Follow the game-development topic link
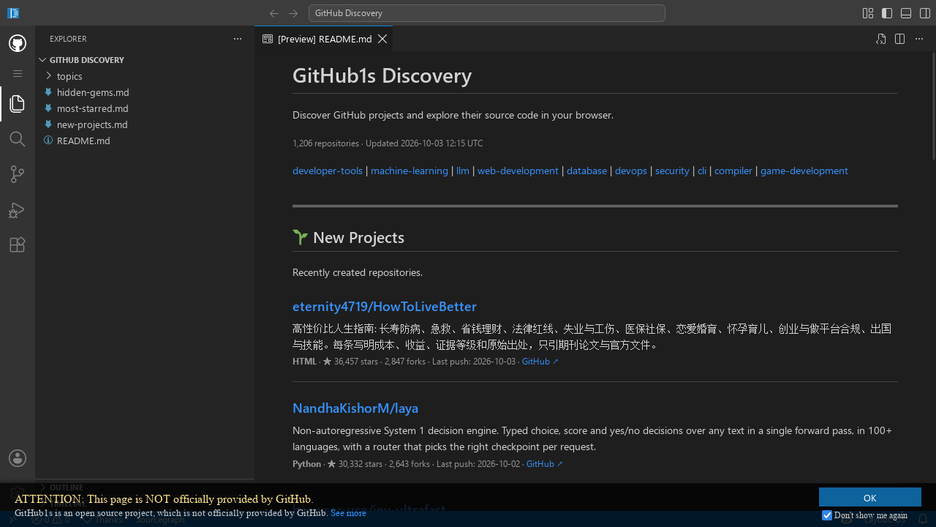The height and width of the screenshot is (527, 936). click(803, 171)
